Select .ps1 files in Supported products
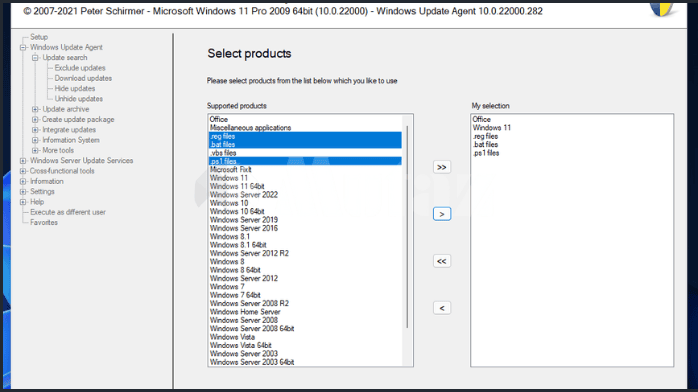Image resolution: width=698 pixels, height=392 pixels. point(305,161)
